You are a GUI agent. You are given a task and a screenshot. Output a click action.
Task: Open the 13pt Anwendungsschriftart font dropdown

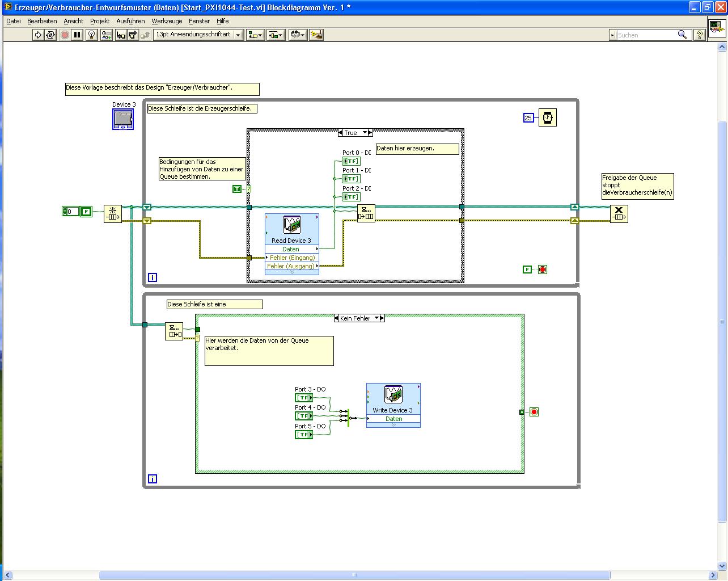pyautogui.click(x=198, y=35)
